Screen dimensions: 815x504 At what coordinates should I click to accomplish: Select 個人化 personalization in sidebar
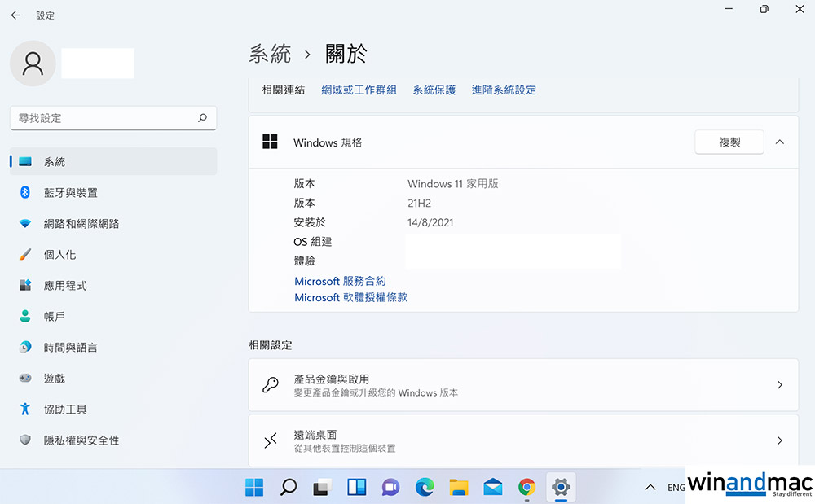coord(59,255)
